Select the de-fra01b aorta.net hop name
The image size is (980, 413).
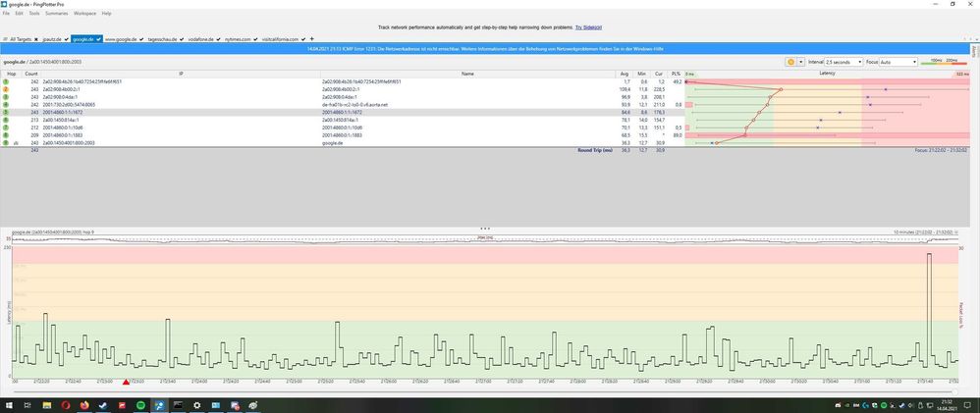click(354, 105)
